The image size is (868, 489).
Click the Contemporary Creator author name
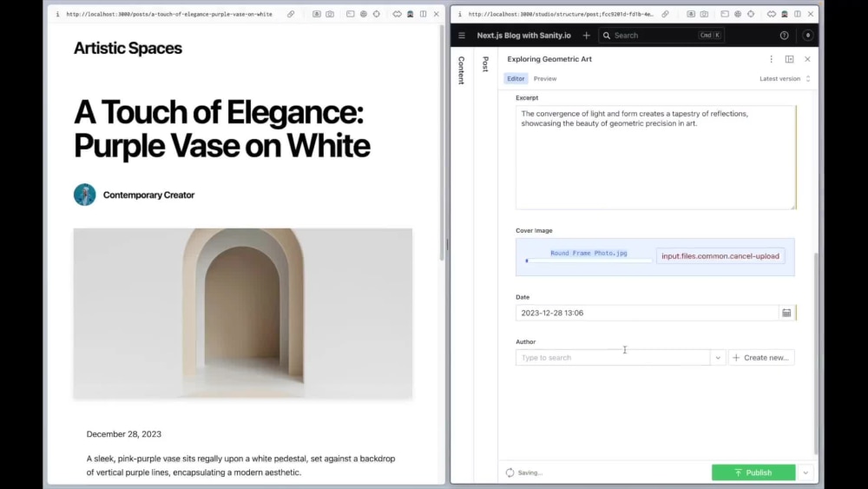click(x=149, y=195)
